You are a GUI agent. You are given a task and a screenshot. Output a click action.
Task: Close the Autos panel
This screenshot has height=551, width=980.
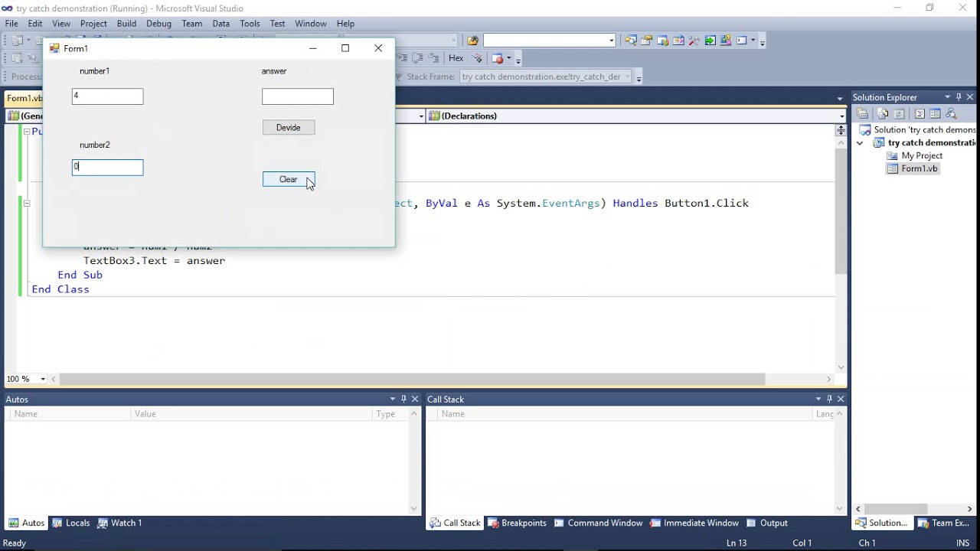point(415,399)
